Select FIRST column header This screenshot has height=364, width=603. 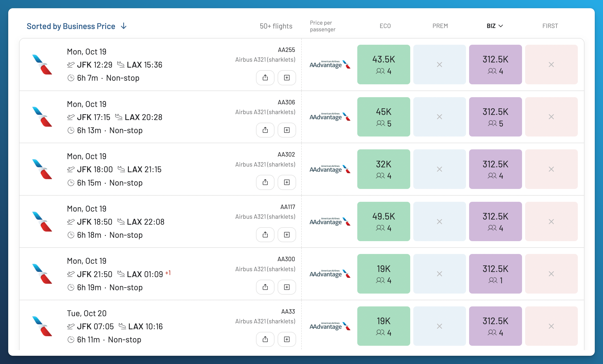[x=550, y=26]
